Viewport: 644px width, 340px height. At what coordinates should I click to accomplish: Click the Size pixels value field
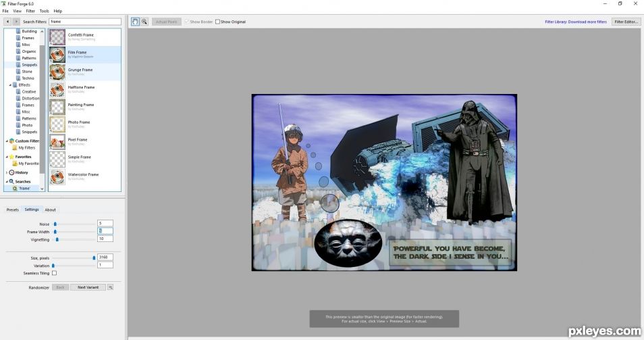tap(105, 258)
